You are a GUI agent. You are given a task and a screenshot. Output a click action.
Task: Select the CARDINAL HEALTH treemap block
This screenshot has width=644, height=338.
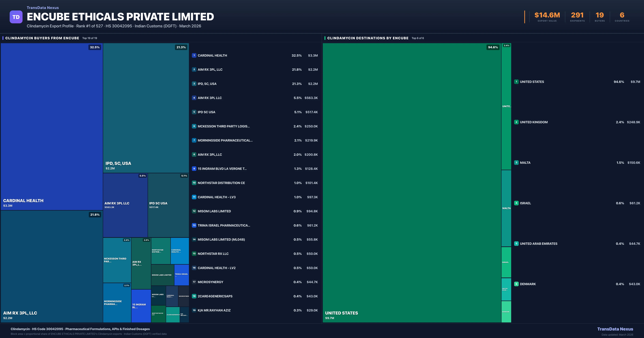click(52, 126)
